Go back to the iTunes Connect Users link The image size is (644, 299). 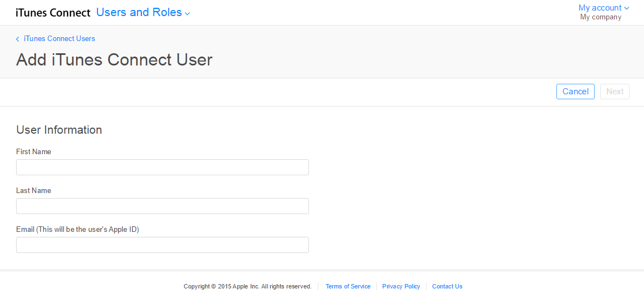coord(59,39)
